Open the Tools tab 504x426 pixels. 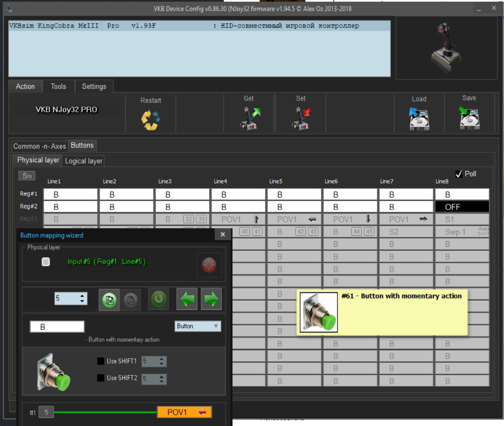[x=58, y=87]
